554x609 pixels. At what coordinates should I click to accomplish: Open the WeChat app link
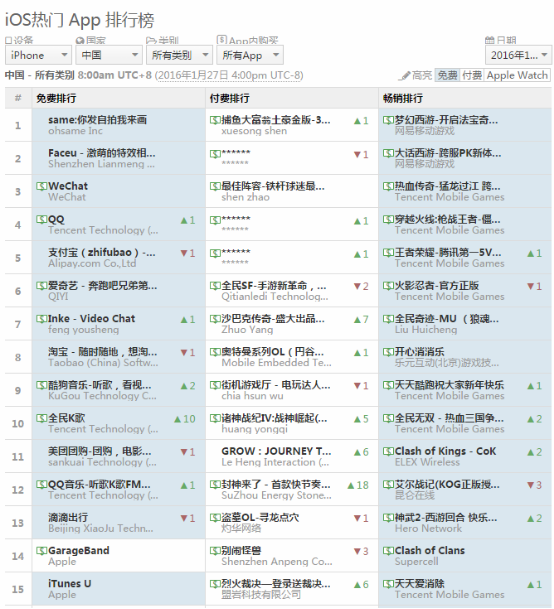(x=68, y=186)
